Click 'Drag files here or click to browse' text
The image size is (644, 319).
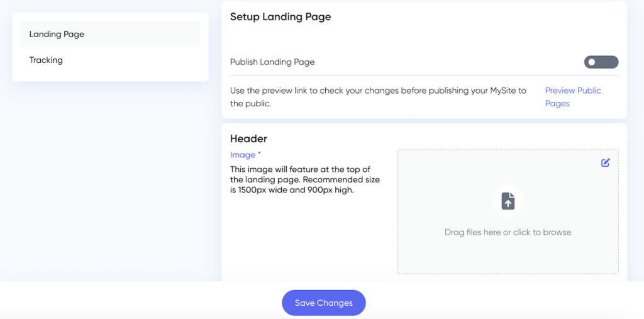coord(508,232)
